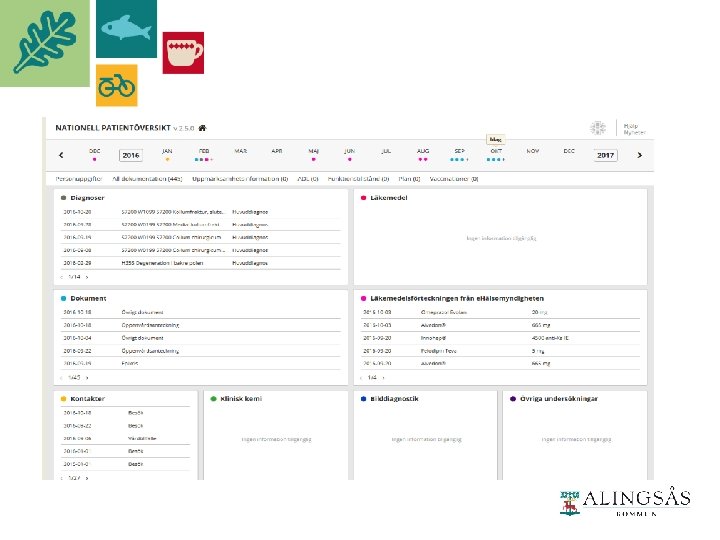720x540 pixels.
Task: Go to the home icon beside Nationell Patientöversikt
Action: click(202, 128)
